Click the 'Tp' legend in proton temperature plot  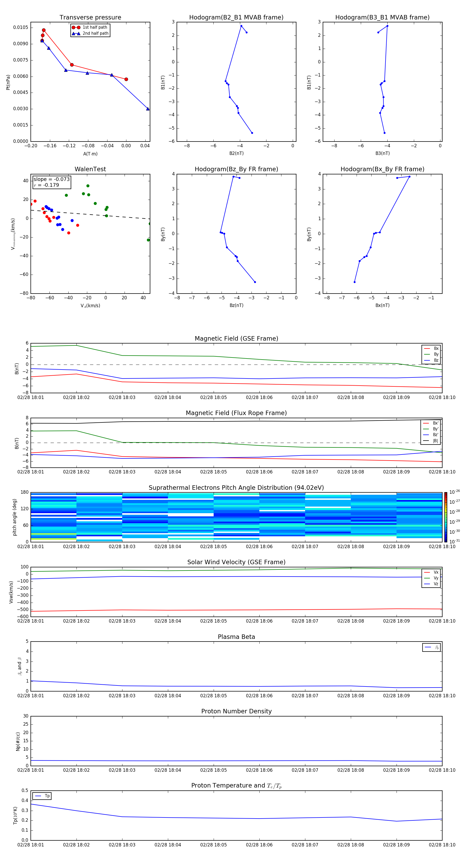pos(42,796)
